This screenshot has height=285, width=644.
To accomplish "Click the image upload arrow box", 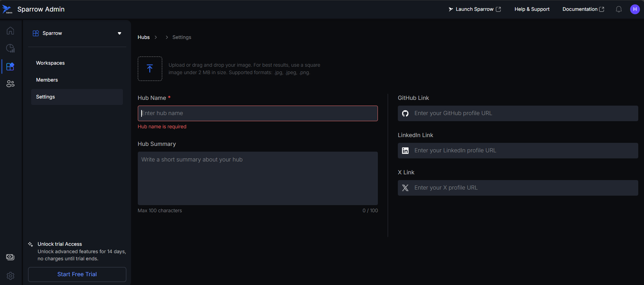I will click(x=150, y=69).
